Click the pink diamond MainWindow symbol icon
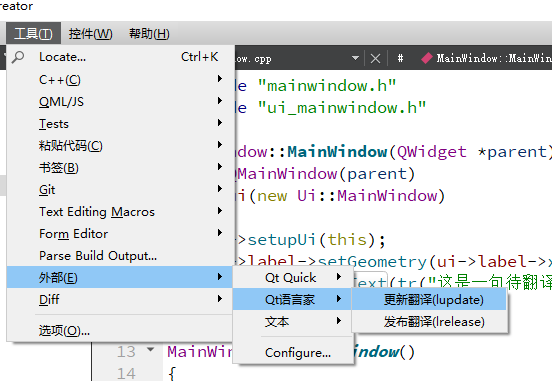Image resolution: width=552 pixels, height=381 pixels. [427, 58]
